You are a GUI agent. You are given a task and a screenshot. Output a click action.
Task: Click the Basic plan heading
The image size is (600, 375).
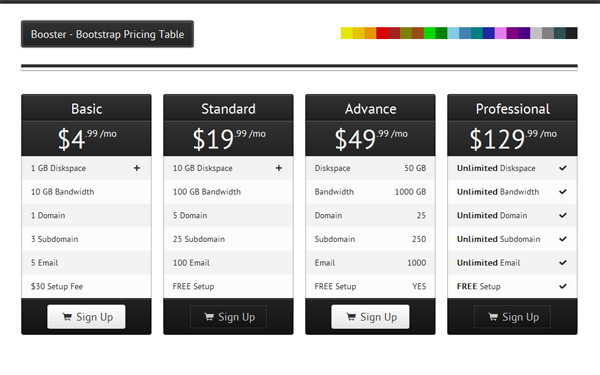pos(86,109)
